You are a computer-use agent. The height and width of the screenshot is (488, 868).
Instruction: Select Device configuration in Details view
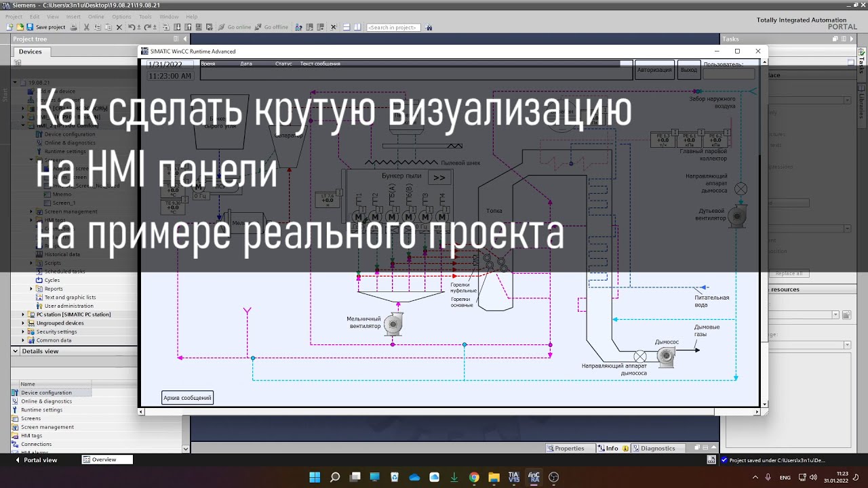click(46, 392)
